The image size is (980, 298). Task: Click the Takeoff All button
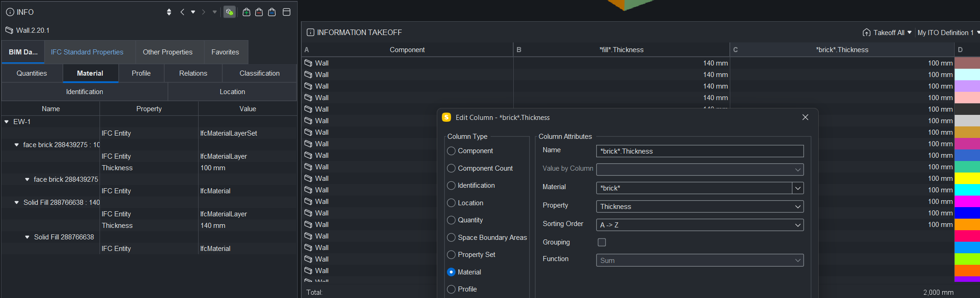pos(887,32)
